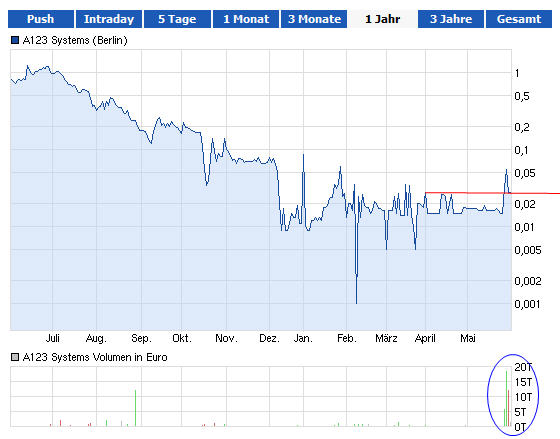
Task: Click the 0,002 price axis value
Action: pos(528,281)
